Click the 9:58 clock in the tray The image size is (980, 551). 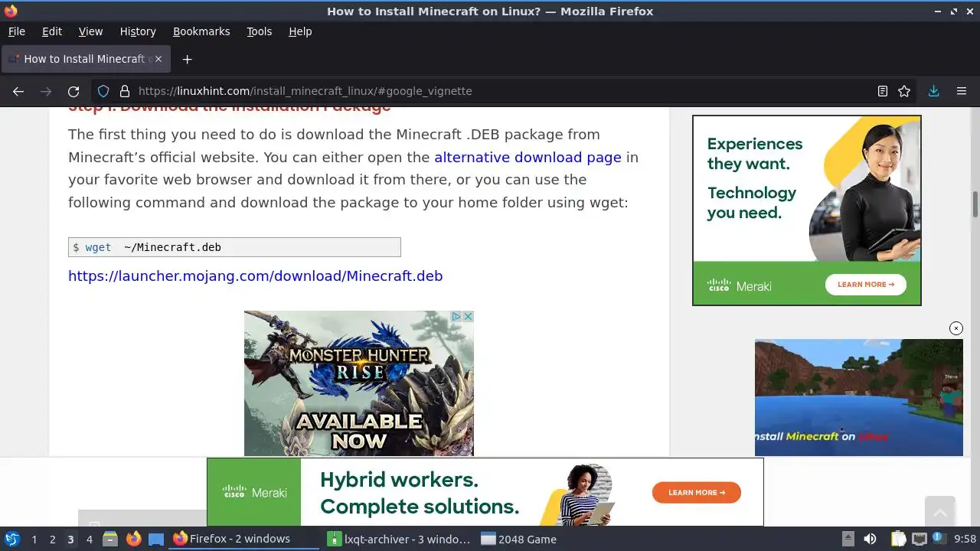point(965,540)
